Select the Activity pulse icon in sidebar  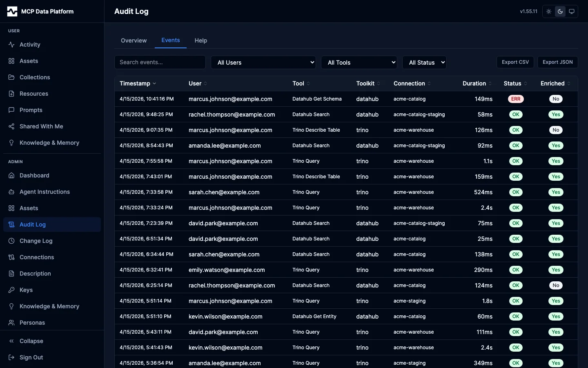11,45
